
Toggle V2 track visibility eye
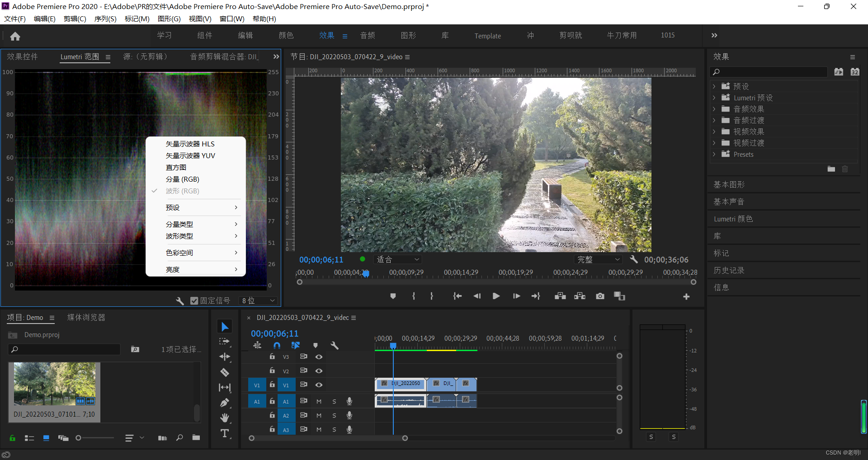click(x=319, y=371)
